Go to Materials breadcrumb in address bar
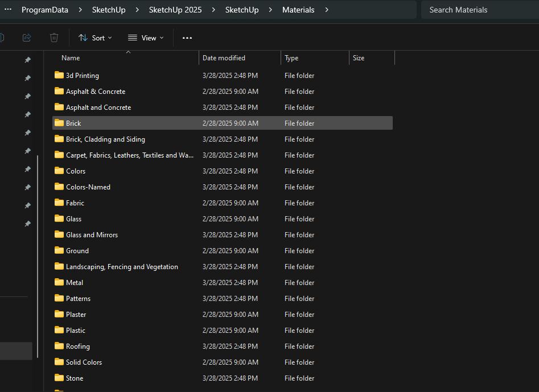 coord(298,10)
